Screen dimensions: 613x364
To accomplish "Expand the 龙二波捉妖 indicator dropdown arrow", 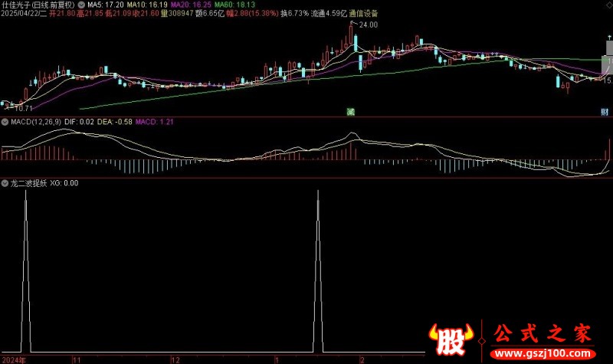I will pyautogui.click(x=5, y=183).
